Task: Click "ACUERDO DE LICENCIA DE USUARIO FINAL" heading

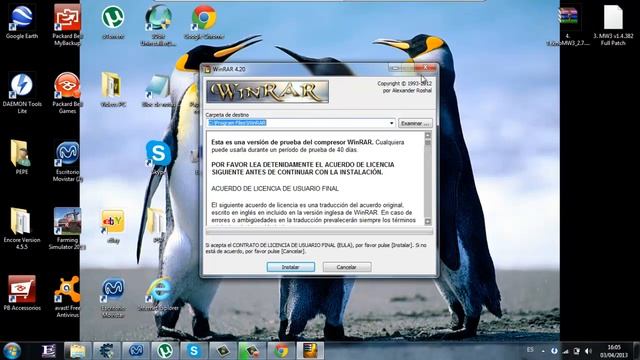Action: pos(275,189)
